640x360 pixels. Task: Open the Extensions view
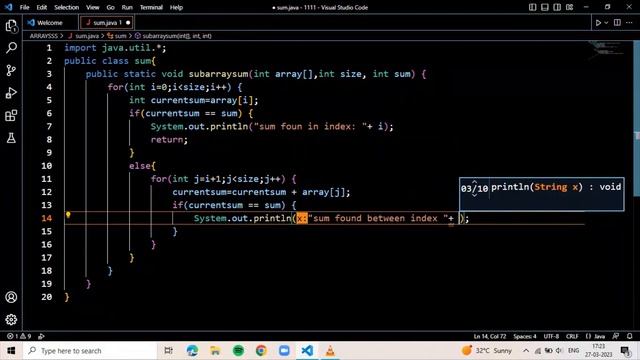11,116
